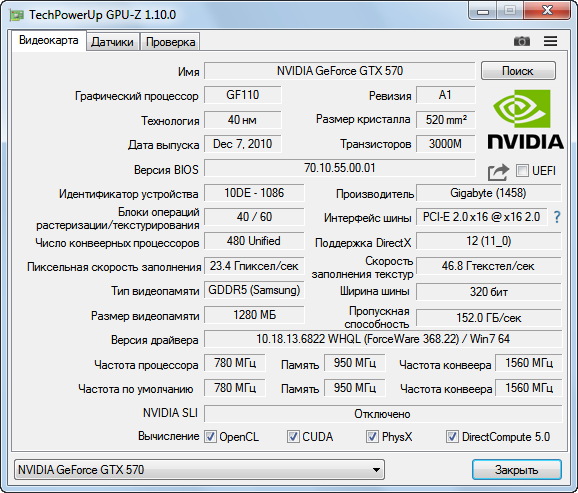Click the Имя field NVIDIA GeForce GTX 570
This screenshot has height=493, width=578.
point(340,70)
